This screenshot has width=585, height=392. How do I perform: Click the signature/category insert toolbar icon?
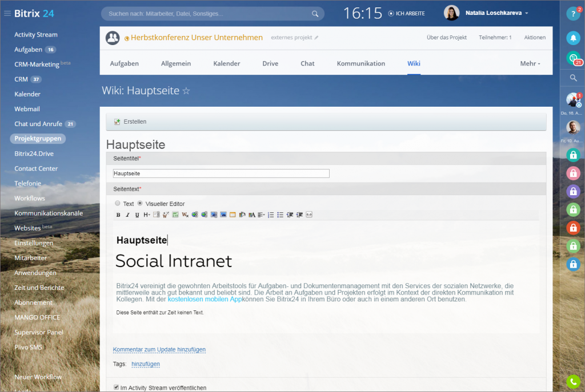tap(175, 215)
